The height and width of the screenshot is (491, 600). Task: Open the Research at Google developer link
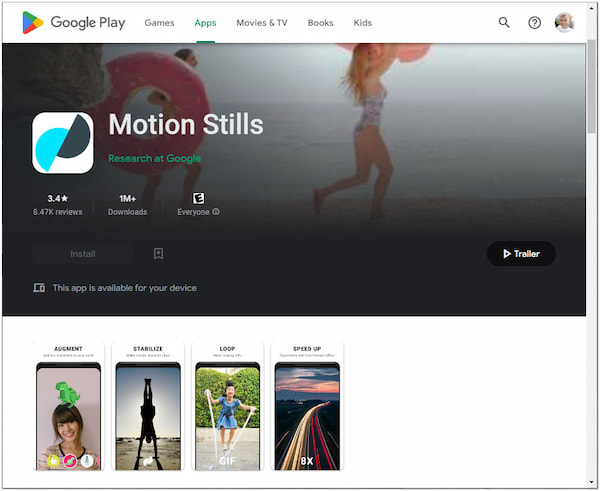[154, 158]
